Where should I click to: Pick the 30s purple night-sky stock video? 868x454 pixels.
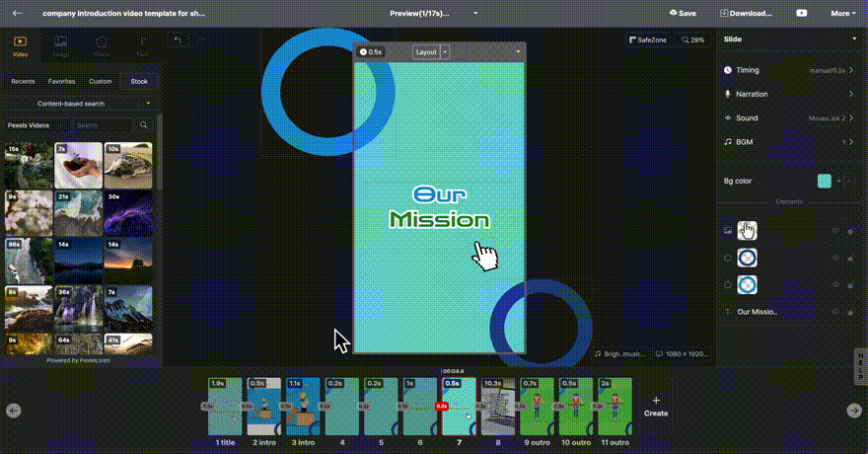tap(128, 213)
